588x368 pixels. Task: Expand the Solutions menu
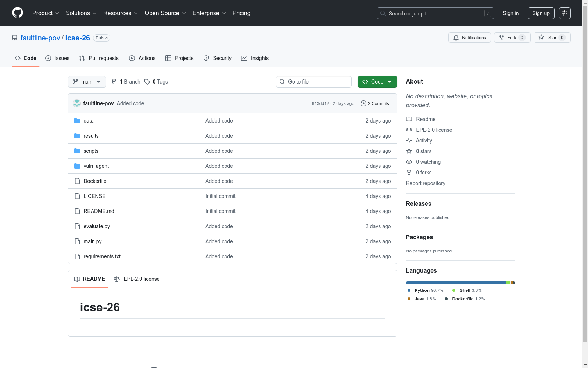(x=81, y=13)
